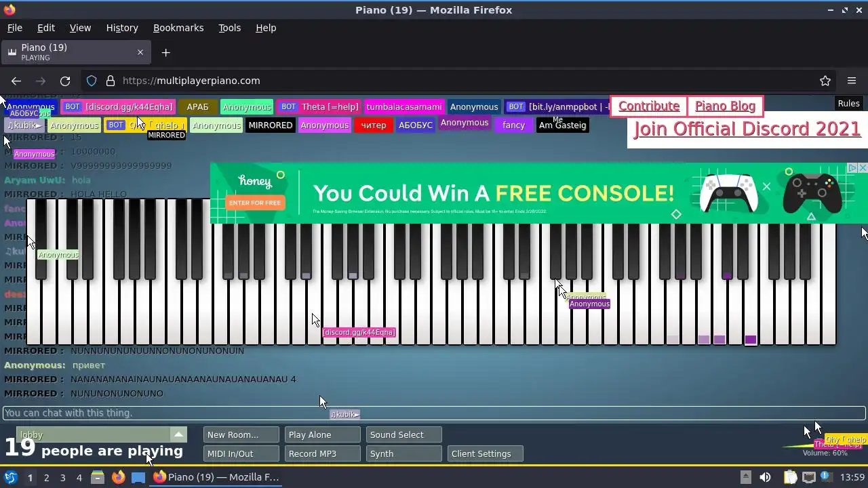Click the 13:59 taskbar clock
The width and height of the screenshot is (868, 488).
pos(853,477)
